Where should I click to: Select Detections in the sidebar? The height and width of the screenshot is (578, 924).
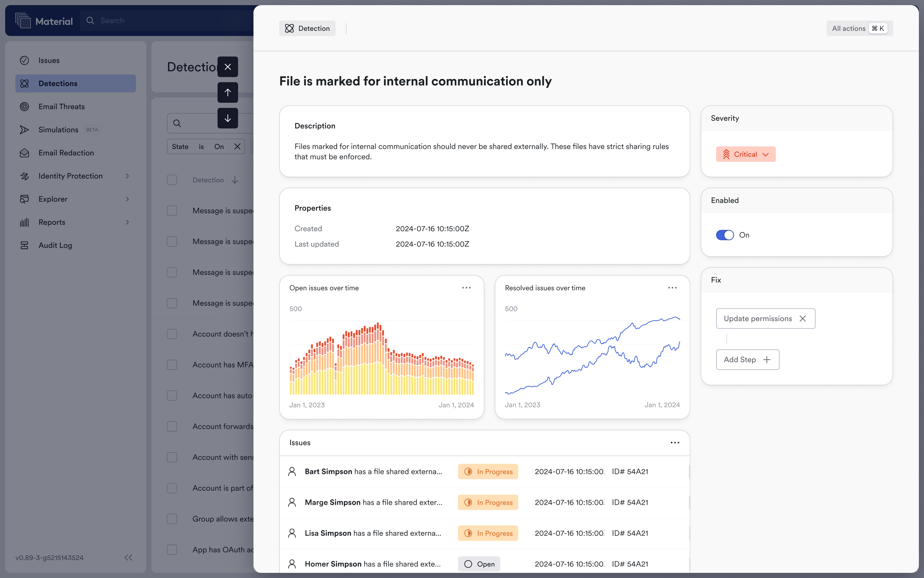click(76, 83)
